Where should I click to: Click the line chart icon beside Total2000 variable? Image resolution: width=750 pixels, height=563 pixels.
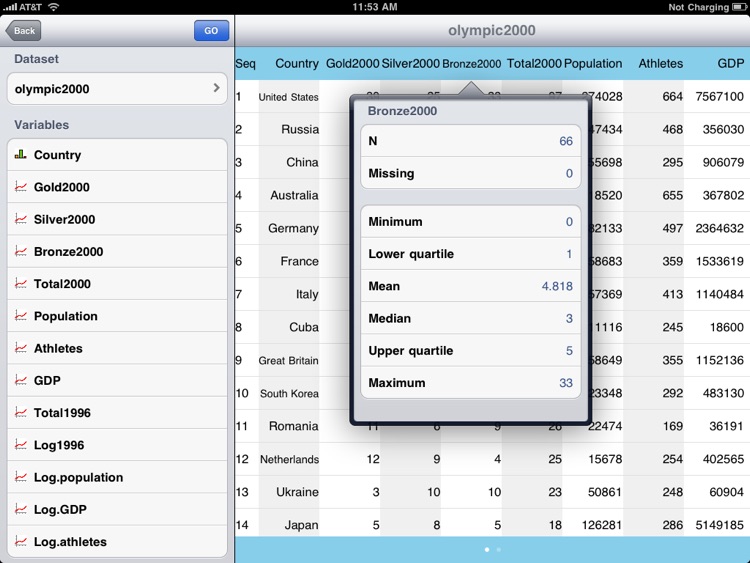21,284
